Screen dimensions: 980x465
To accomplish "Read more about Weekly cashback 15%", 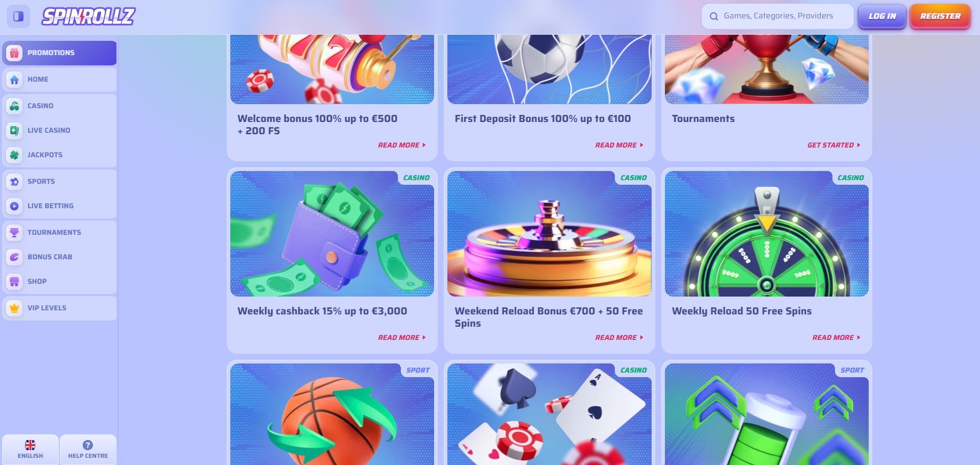I will (402, 337).
